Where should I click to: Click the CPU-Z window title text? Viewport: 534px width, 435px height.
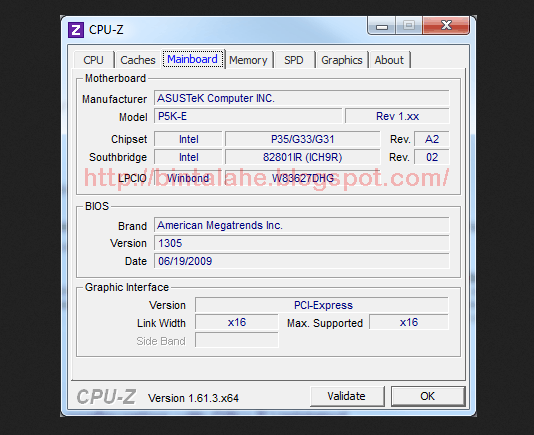pos(106,30)
